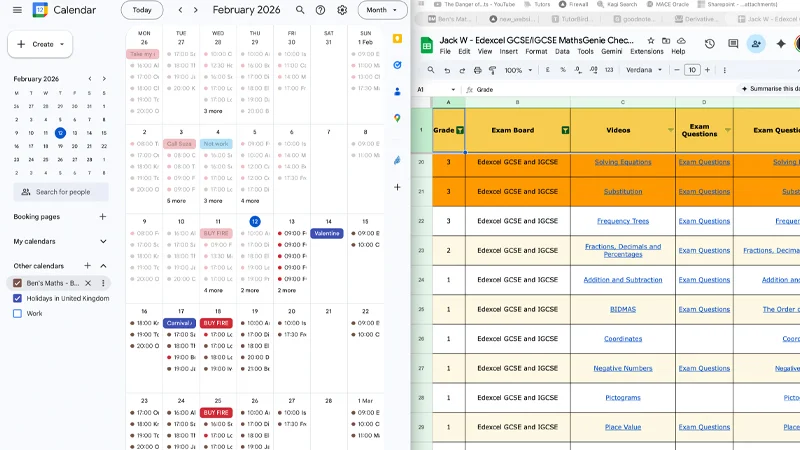Open Google Maps side panel icon
Screen dimensions: 800x450
pyautogui.click(x=397, y=118)
